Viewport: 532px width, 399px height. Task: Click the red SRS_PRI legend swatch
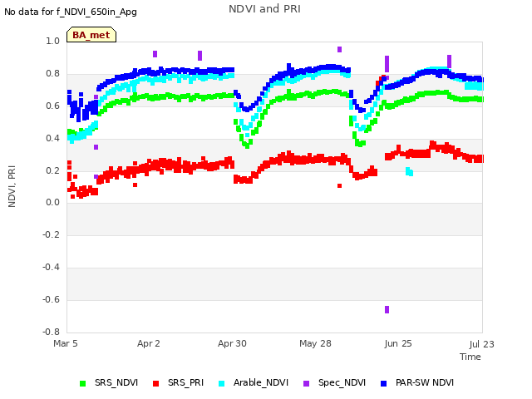coord(155,383)
